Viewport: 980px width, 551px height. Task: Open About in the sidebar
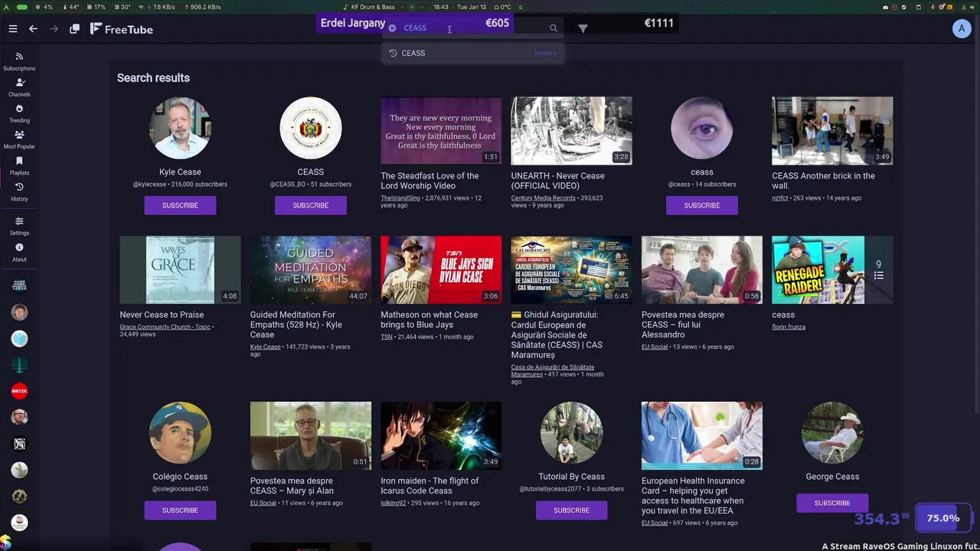[x=19, y=252]
